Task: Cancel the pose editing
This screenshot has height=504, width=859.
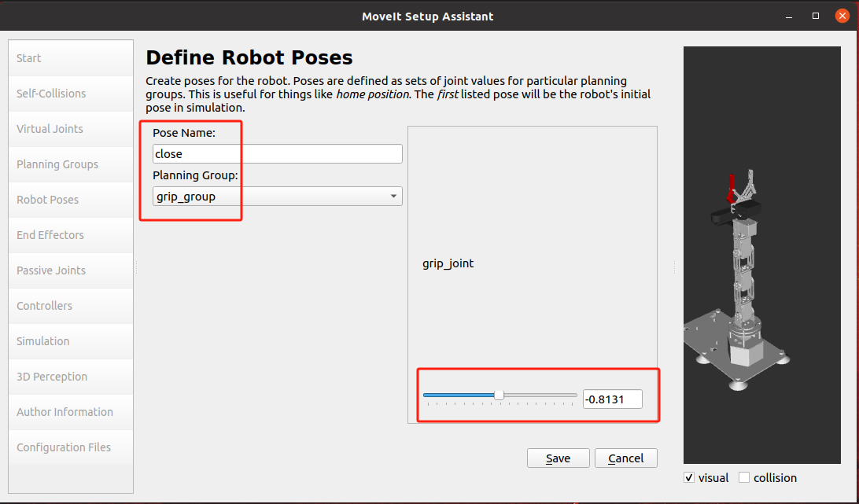Action: pyautogui.click(x=625, y=458)
